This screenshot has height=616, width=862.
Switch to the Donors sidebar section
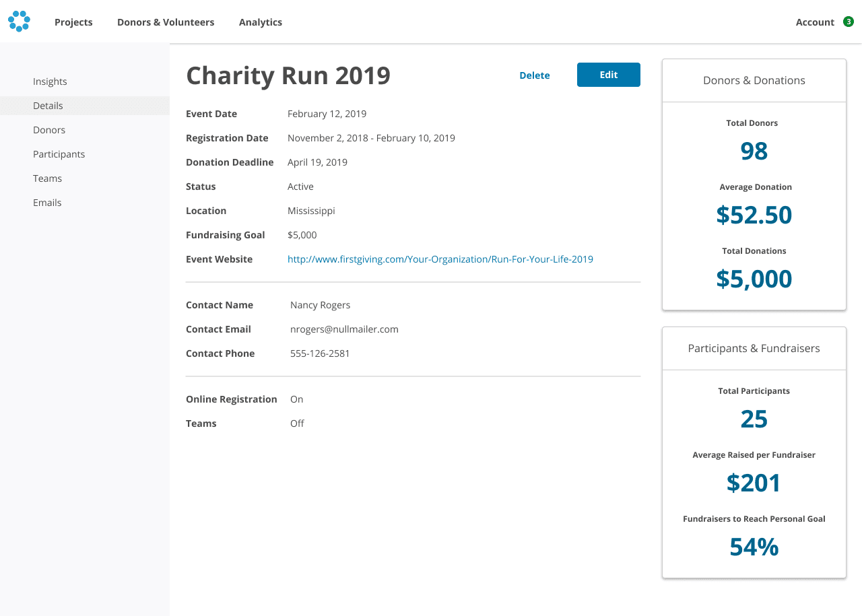click(x=49, y=130)
